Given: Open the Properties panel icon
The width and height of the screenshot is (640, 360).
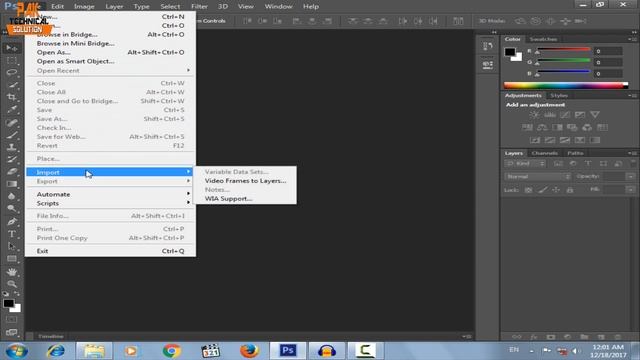Looking at the screenshot, I should [x=487, y=64].
